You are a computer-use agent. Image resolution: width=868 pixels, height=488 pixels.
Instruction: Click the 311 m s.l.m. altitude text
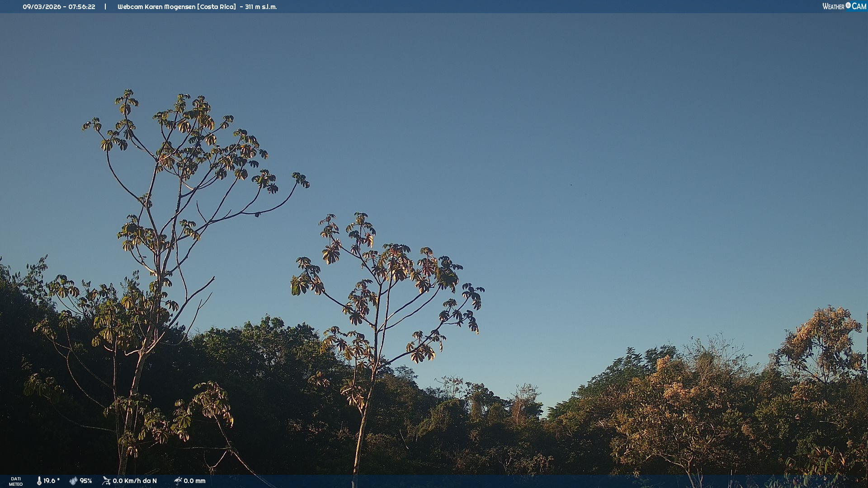pyautogui.click(x=261, y=7)
